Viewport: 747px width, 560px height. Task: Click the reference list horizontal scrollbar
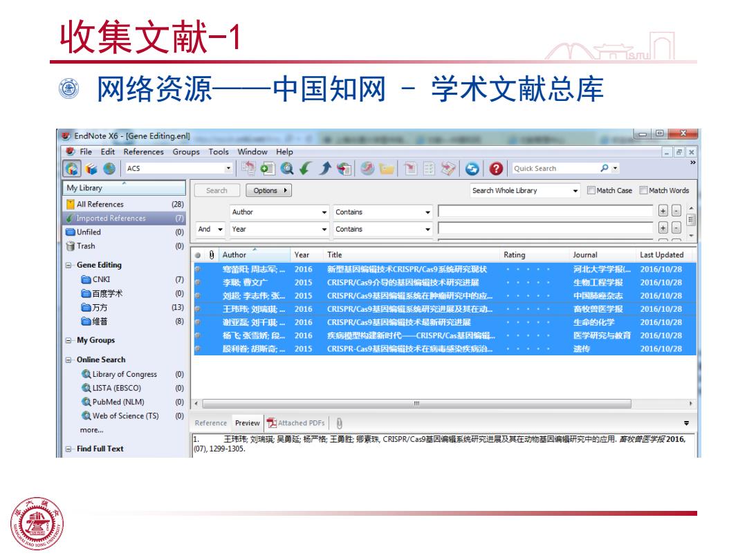(x=417, y=403)
